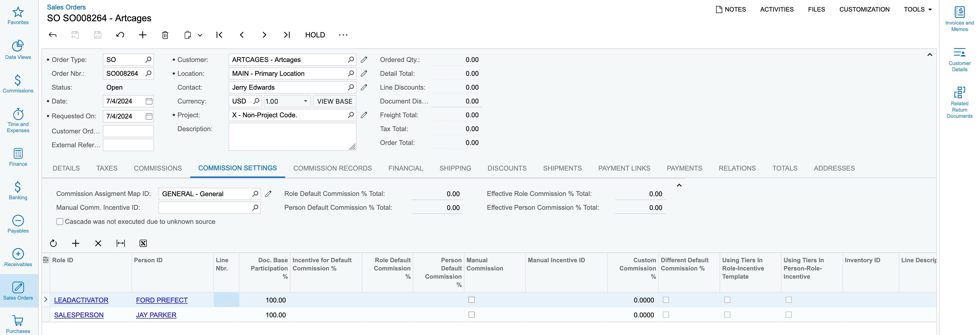Edit customer with the pencil icon

click(364, 60)
